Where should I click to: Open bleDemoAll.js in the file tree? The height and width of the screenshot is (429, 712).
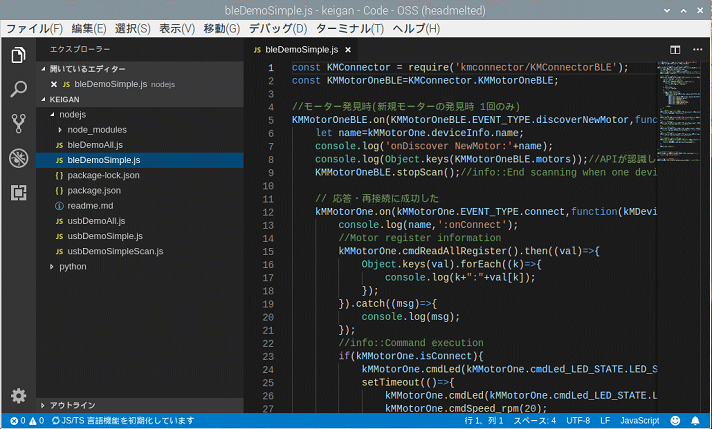pos(140,145)
